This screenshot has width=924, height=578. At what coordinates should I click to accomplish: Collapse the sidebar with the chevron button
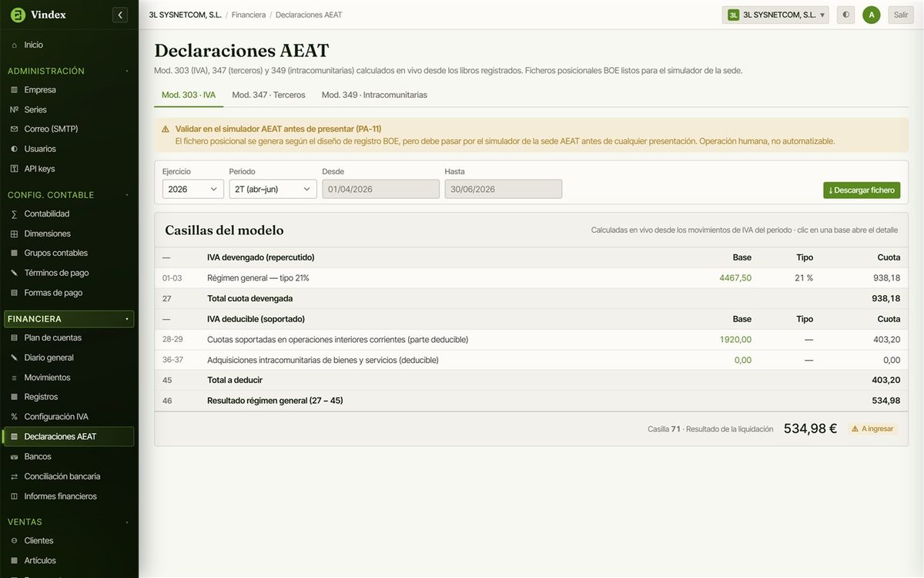tap(120, 15)
